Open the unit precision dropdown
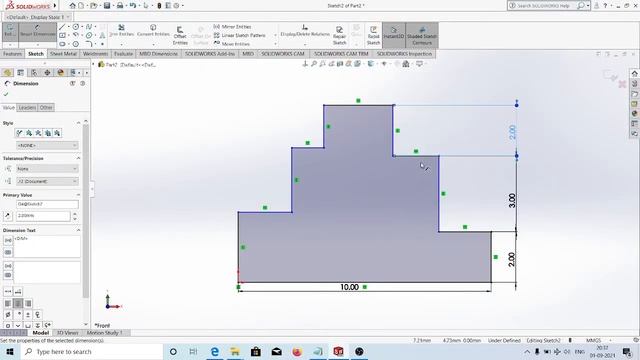The height and width of the screenshot is (360, 640). point(47,181)
